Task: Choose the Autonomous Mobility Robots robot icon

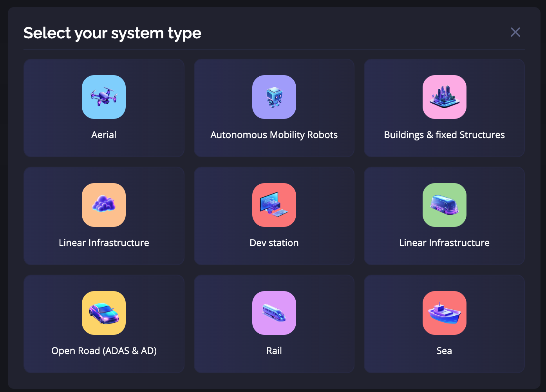Action: tap(274, 97)
